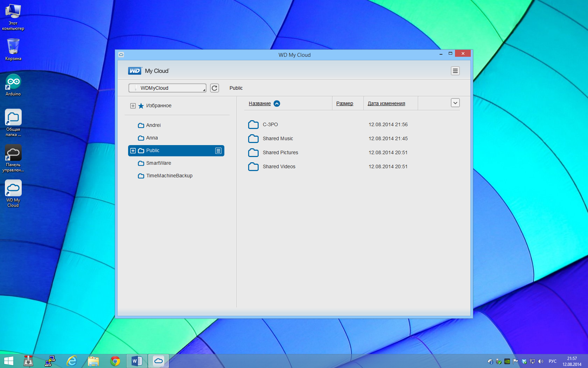Switch to Word in the taskbar
The width and height of the screenshot is (588, 368).
coord(137,361)
